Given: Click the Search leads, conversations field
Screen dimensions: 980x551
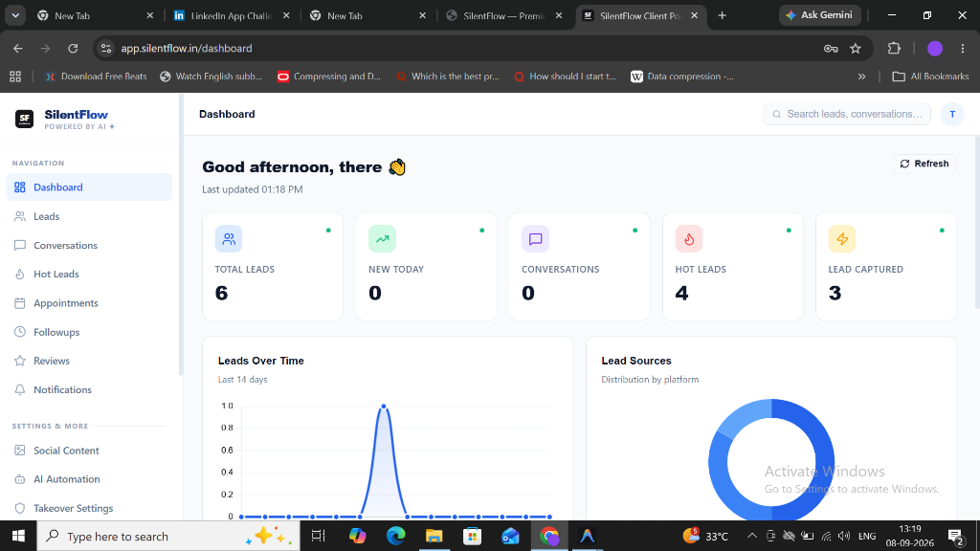Looking at the screenshot, I should [846, 114].
